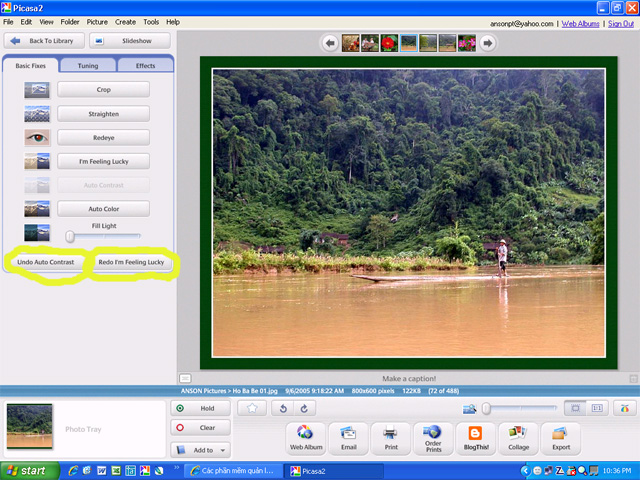Post photo with BlogThis!

pyautogui.click(x=476, y=438)
